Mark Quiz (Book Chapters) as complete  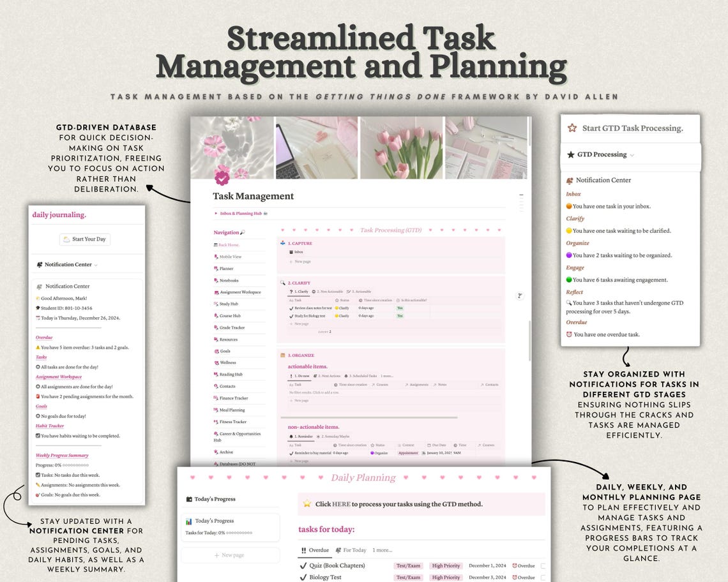(x=303, y=565)
